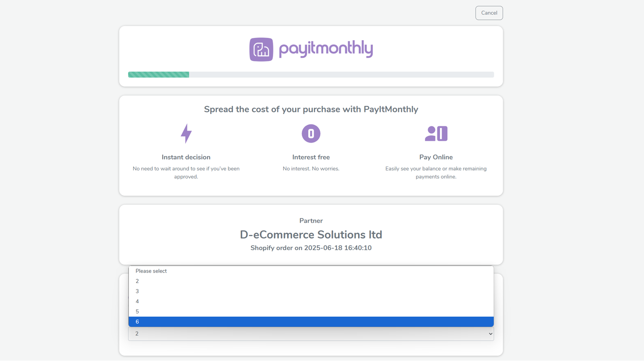This screenshot has height=362, width=644.
Task: Click the Shopify order date text
Action: (x=311, y=248)
